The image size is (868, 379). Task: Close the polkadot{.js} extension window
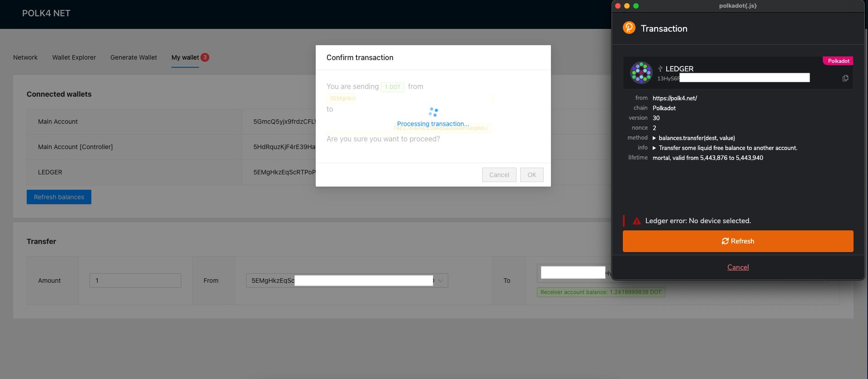pos(618,6)
